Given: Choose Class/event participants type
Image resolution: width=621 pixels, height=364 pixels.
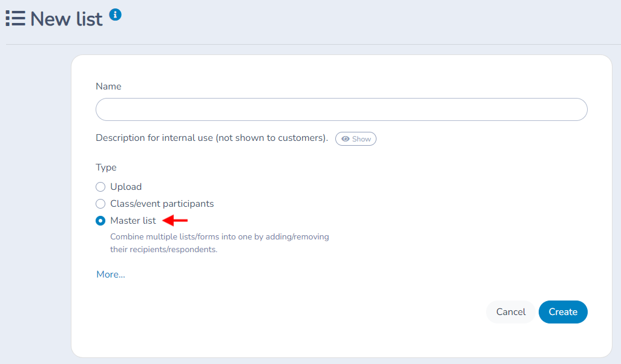Looking at the screenshot, I should tap(100, 204).
